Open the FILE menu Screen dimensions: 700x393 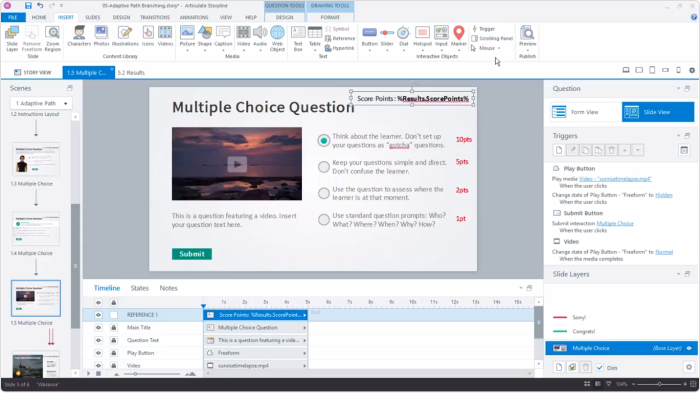coord(12,17)
